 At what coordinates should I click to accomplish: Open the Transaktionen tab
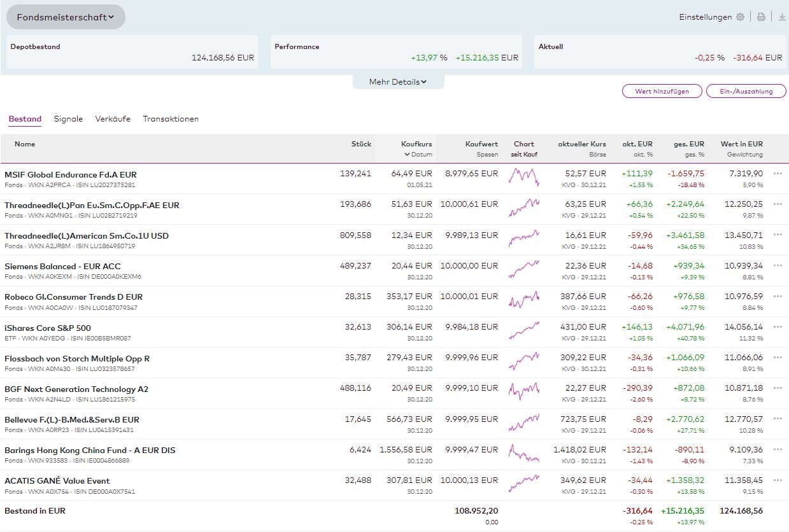pos(171,119)
